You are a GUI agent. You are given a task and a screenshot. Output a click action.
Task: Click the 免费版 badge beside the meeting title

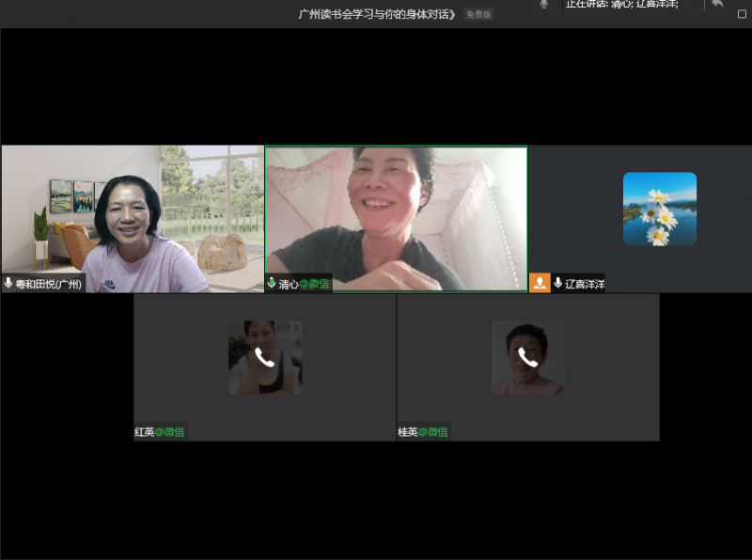click(478, 14)
